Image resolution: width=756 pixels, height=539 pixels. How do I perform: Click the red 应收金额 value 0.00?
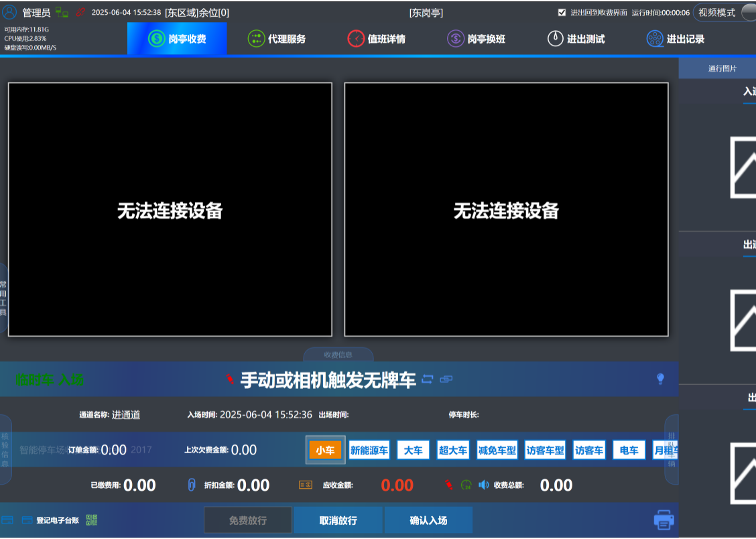point(397,485)
